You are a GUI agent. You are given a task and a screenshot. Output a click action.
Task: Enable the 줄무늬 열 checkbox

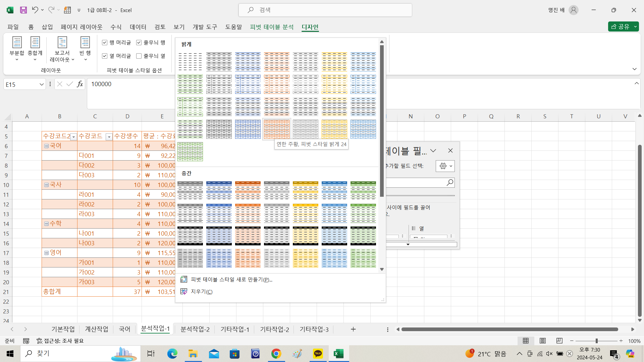tap(139, 56)
